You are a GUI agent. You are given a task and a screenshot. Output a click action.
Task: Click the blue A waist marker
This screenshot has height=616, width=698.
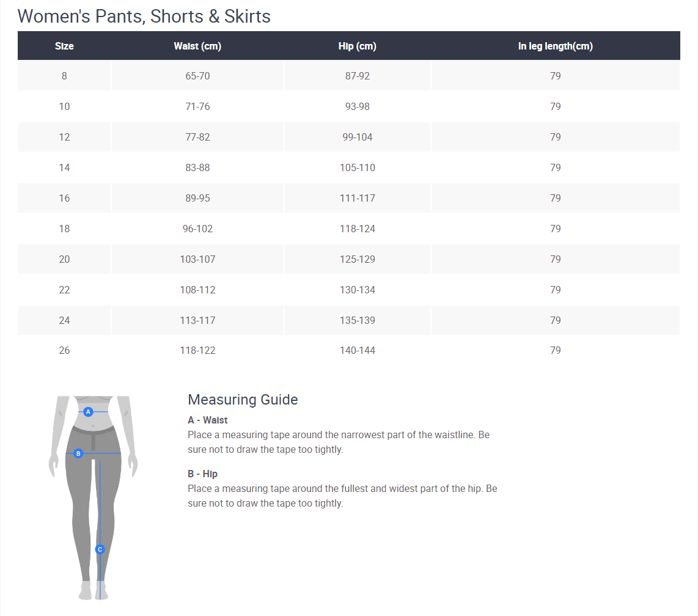88,412
